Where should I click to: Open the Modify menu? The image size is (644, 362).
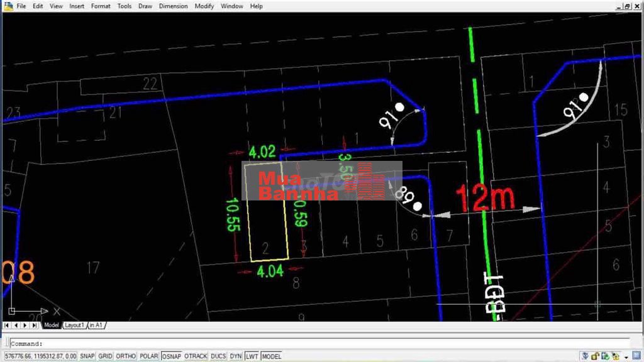(204, 6)
